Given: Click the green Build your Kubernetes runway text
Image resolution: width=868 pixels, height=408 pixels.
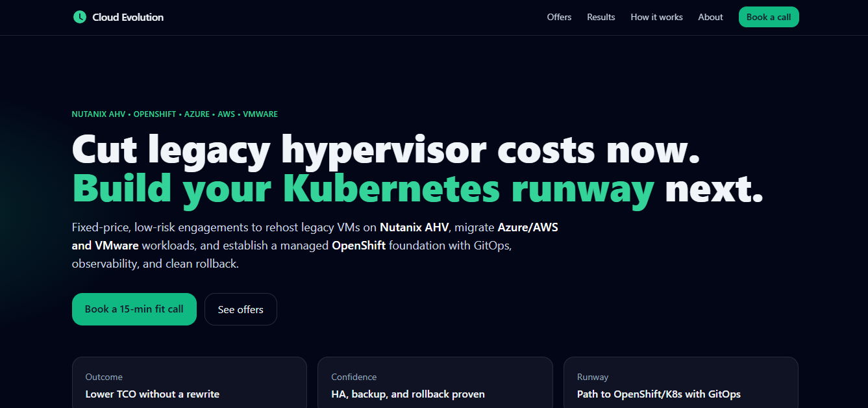Looking at the screenshot, I should coord(363,189).
